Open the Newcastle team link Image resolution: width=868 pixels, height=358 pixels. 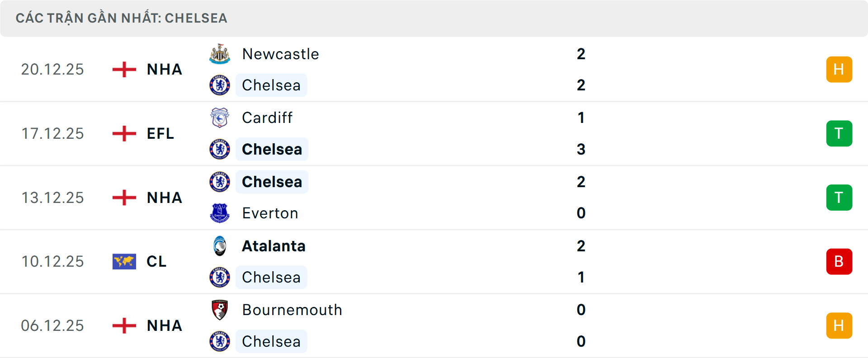pos(280,54)
